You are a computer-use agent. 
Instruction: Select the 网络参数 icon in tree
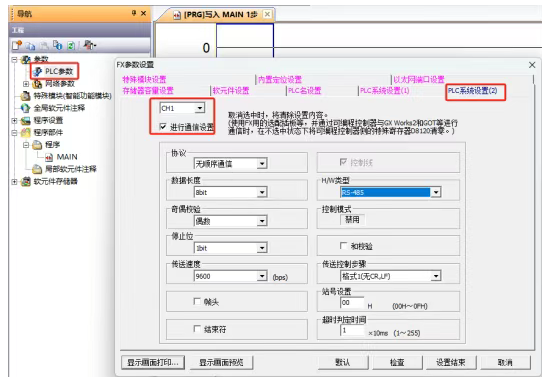[37, 84]
